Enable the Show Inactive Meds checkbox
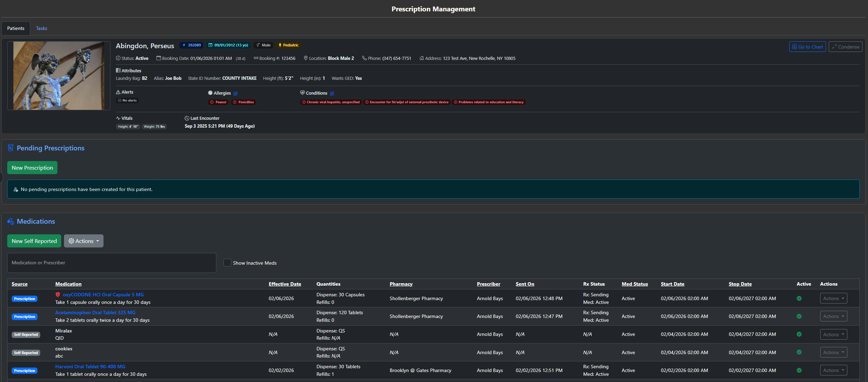This screenshot has width=868, height=382. pos(227,263)
